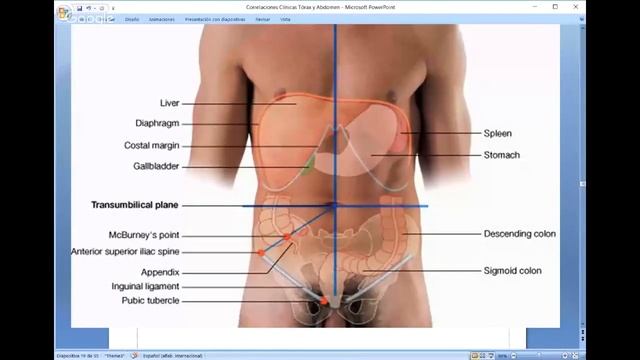
Task: Click the "Sigmoid colon" label
Action: pyautogui.click(x=513, y=271)
